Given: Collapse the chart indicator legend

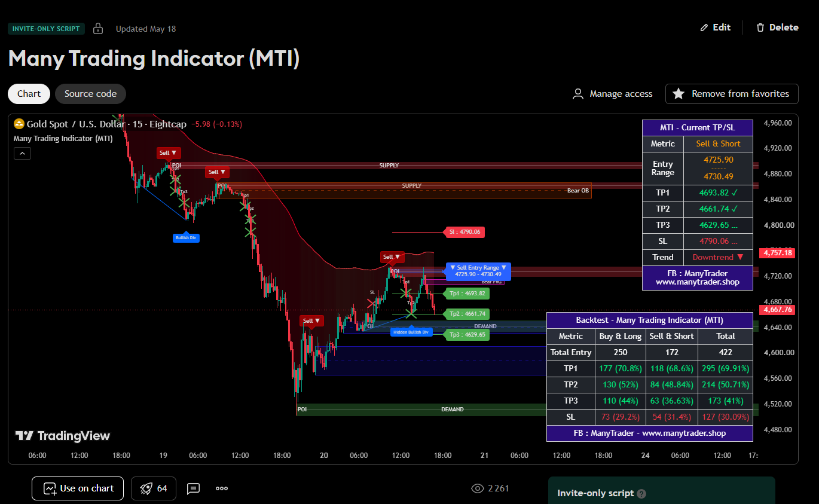Looking at the screenshot, I should [x=22, y=154].
